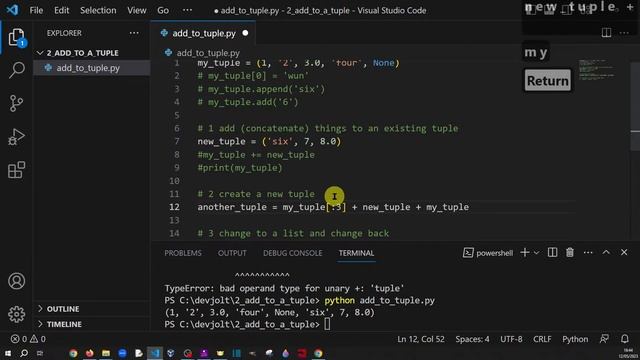Open Windows taskbar search
Viewport: 640px width, 360px height.
click(x=24, y=353)
